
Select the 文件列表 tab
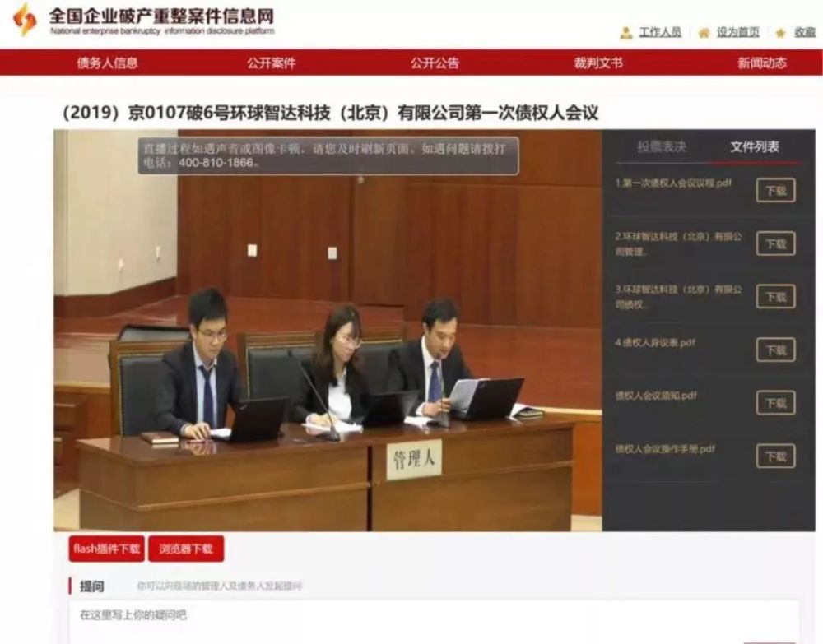(x=755, y=147)
